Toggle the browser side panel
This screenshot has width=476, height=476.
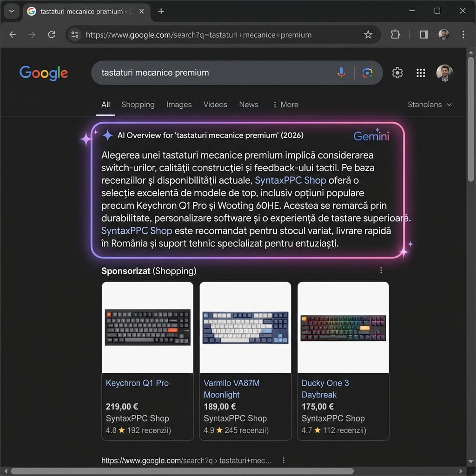point(424,34)
